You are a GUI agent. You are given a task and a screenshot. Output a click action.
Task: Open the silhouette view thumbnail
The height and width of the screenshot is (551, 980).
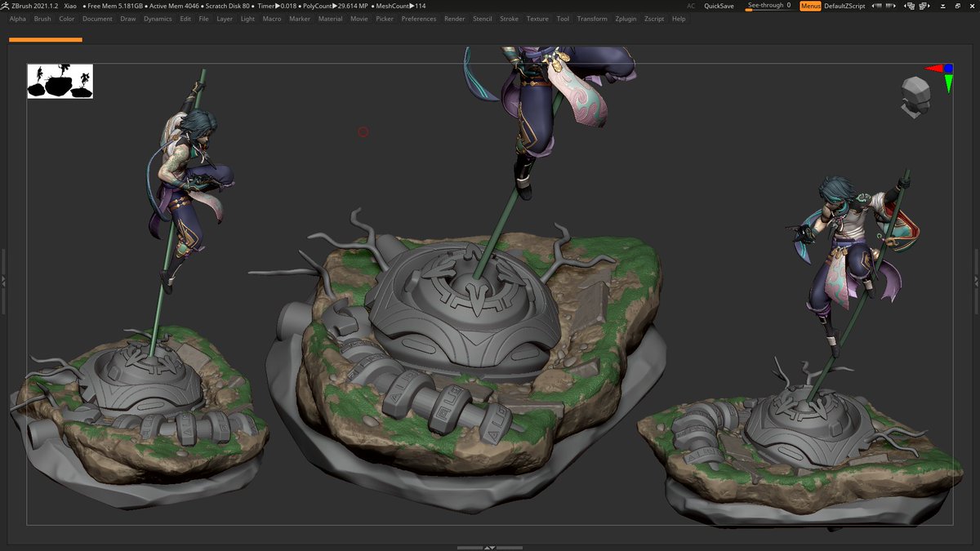point(60,82)
